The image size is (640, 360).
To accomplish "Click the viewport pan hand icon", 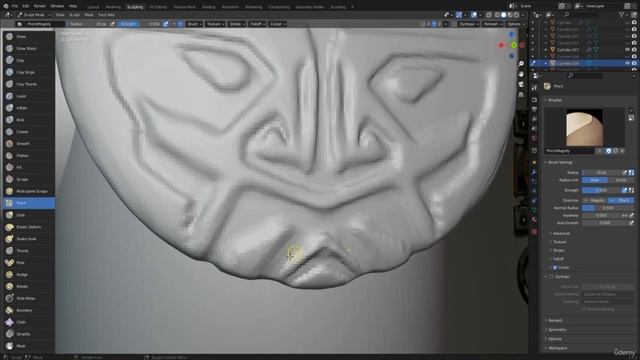I will [521, 74].
